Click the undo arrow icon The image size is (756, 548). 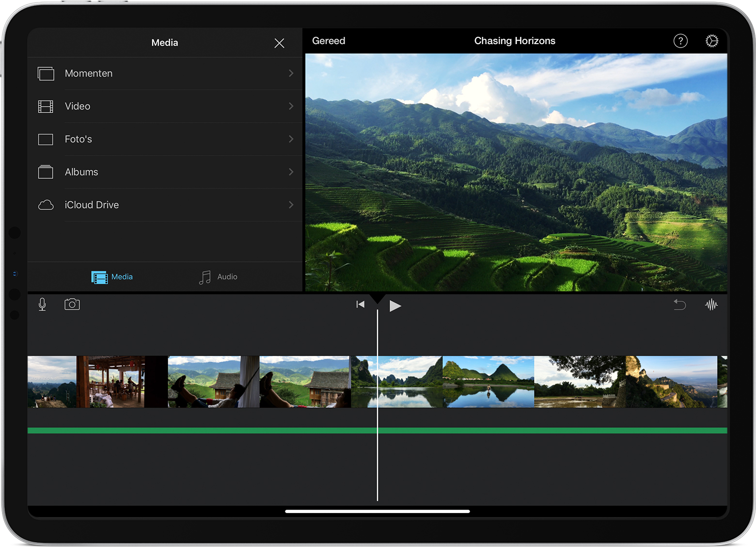click(679, 305)
